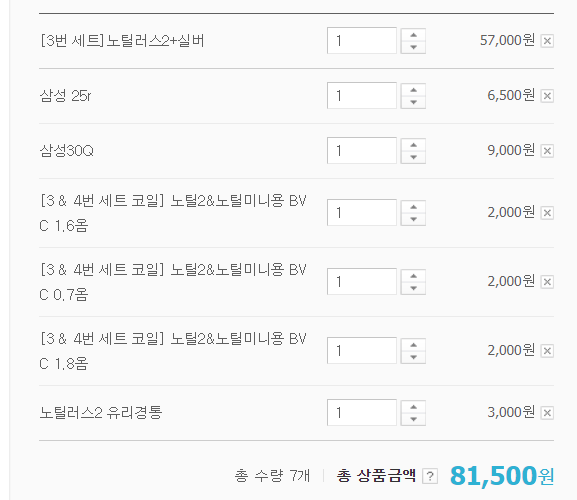Viewport: 577px width, 500px height.
Task: Increase quantity of 노틸러스2+실버 set
Action: 413,35
